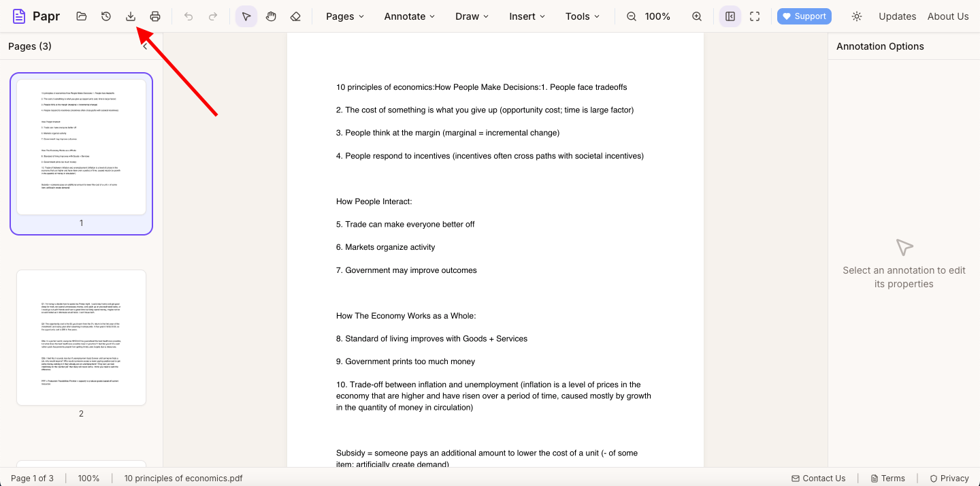Download the PDF document
This screenshot has width=980, height=486.
coord(131,16)
